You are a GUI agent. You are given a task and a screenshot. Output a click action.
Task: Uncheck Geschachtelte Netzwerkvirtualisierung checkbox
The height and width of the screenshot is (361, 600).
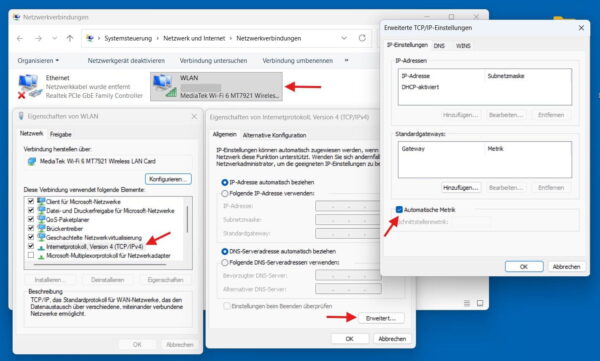coord(31,237)
